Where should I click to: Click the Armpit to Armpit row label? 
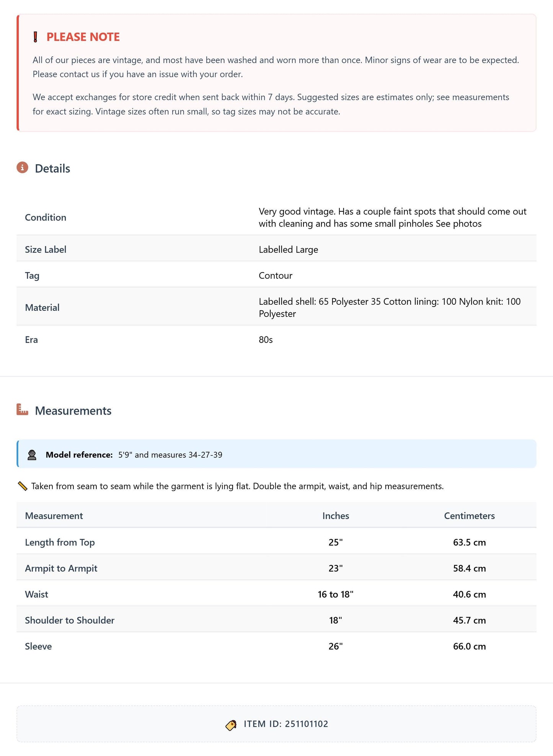coord(61,568)
